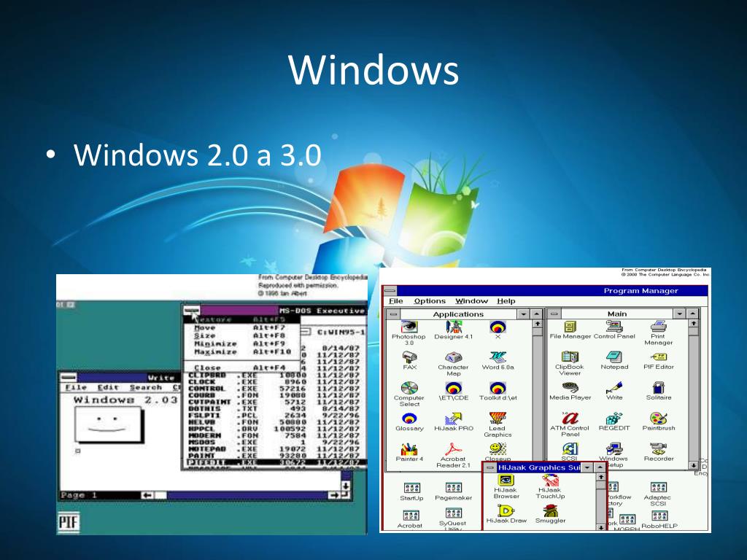Click Write window left scroll arrow

pos(147,496)
